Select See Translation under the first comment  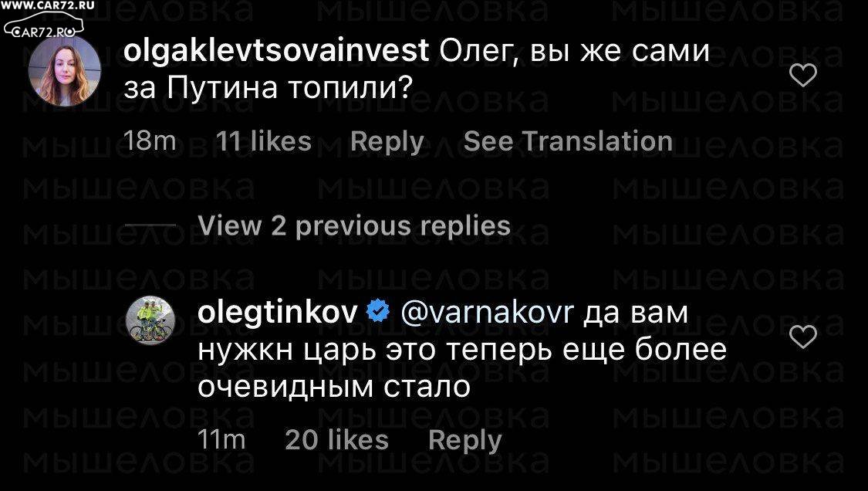pos(568,141)
